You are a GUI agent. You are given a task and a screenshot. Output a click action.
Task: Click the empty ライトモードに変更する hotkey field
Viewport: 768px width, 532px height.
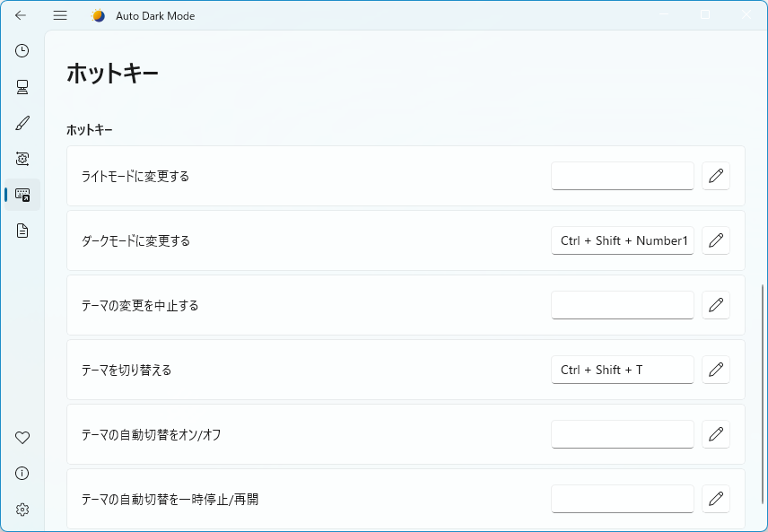tap(622, 176)
